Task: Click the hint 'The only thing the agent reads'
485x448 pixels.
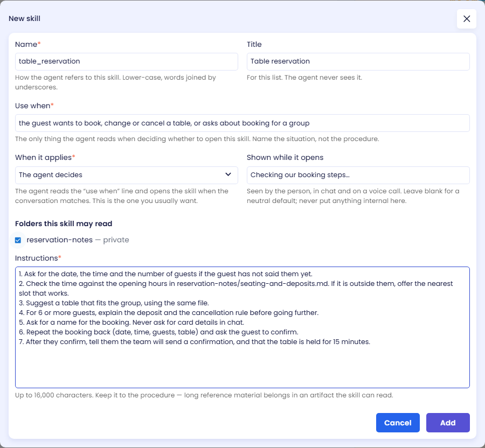Action: coord(197,139)
